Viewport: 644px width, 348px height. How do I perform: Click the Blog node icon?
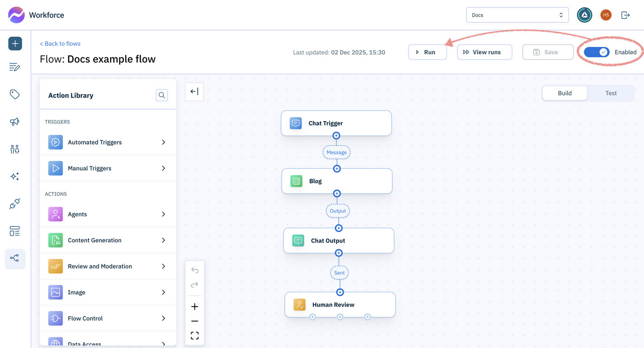tap(296, 181)
